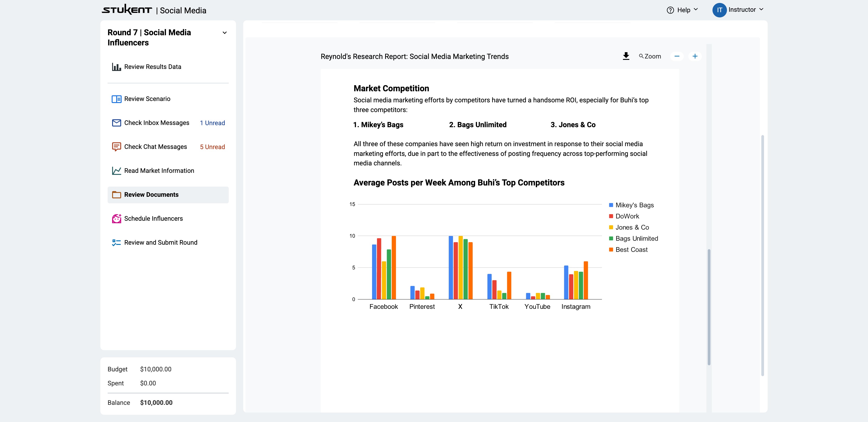Screen dimensions: 868x422
Task: Open Review Scenario
Action: [168, 99]
